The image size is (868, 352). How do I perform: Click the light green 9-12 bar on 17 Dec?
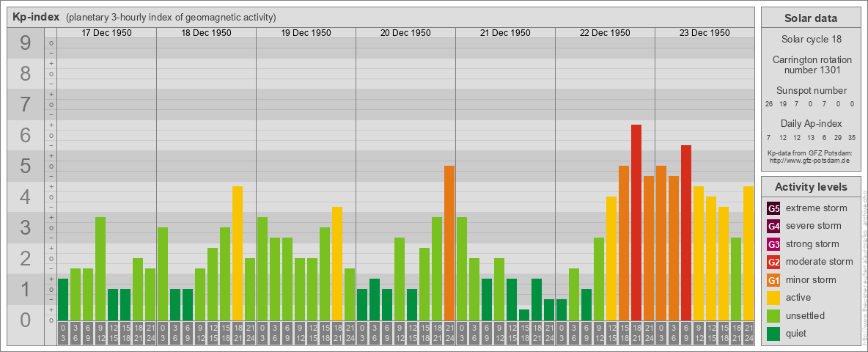click(100, 269)
